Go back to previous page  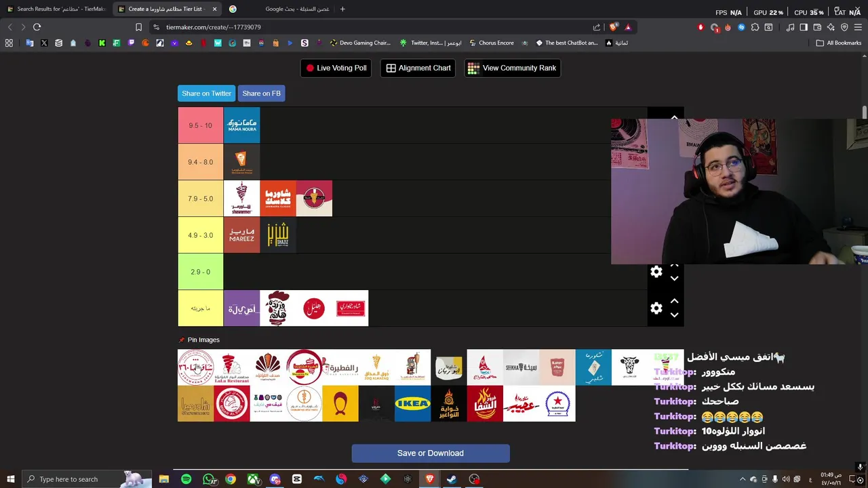(9, 27)
